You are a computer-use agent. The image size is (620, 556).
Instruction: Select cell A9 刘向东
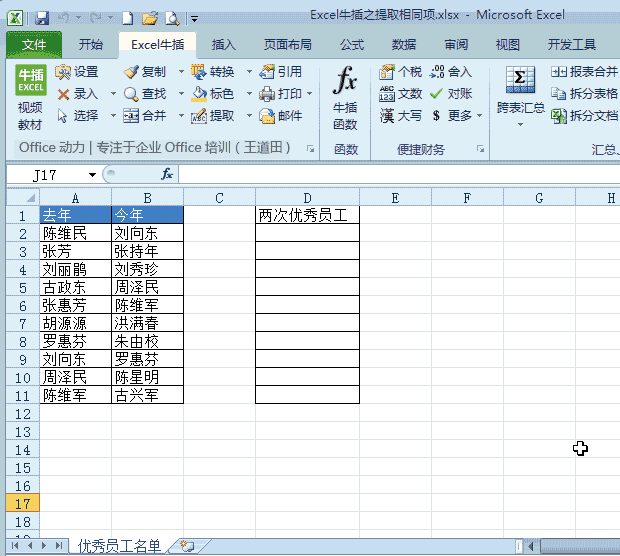tap(76, 359)
